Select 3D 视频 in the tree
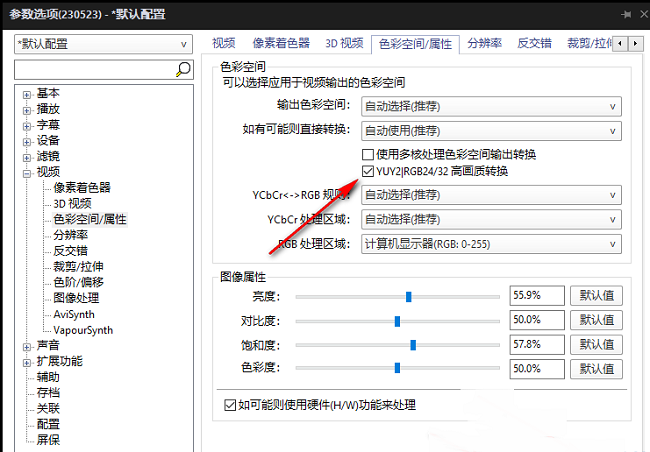The image size is (650, 452). (x=73, y=203)
